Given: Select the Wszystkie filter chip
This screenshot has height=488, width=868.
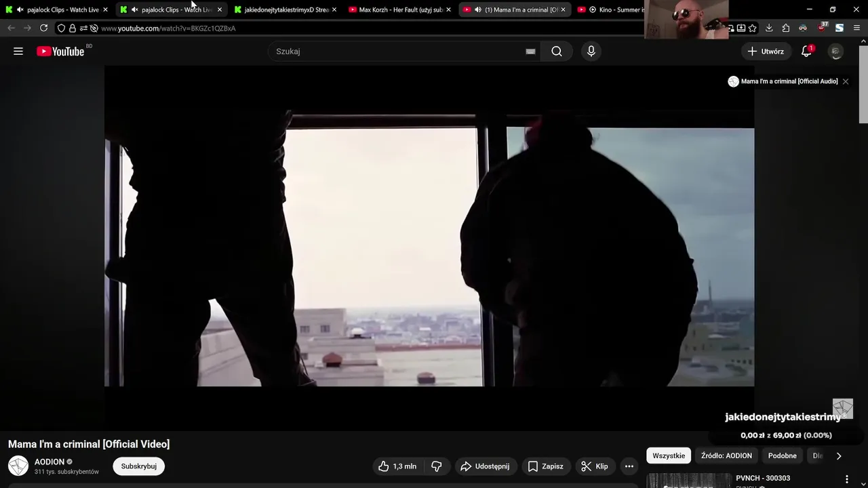Looking at the screenshot, I should point(669,456).
